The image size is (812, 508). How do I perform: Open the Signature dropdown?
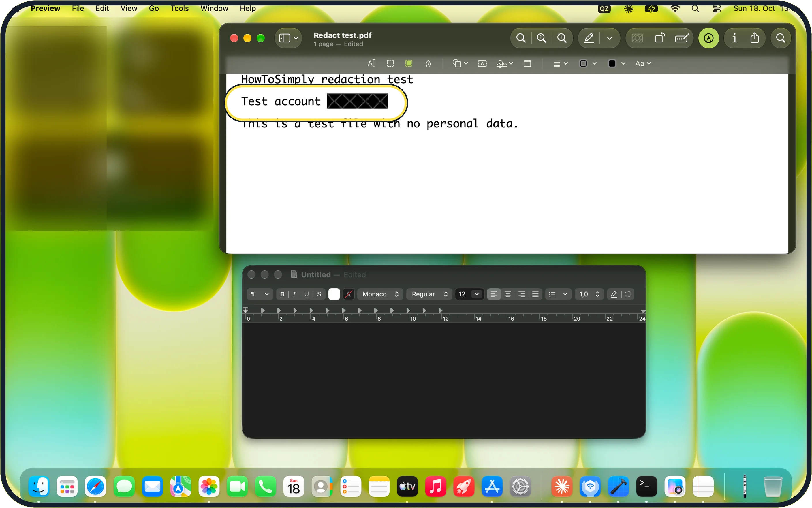pos(504,63)
